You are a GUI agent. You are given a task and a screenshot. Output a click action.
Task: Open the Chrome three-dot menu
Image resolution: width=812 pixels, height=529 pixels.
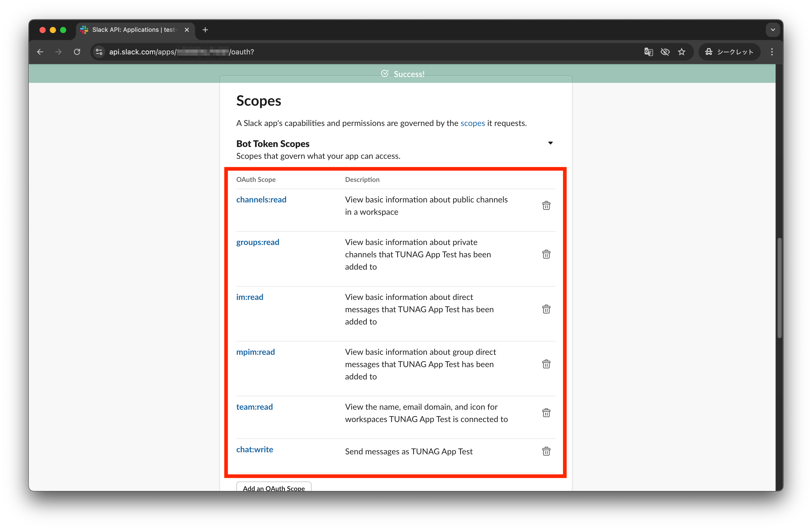point(772,52)
